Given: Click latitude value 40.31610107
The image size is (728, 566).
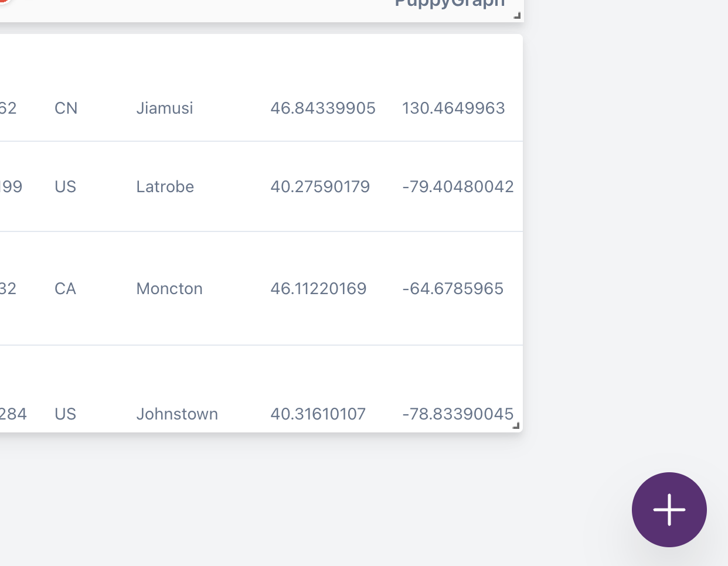Looking at the screenshot, I should [318, 414].
